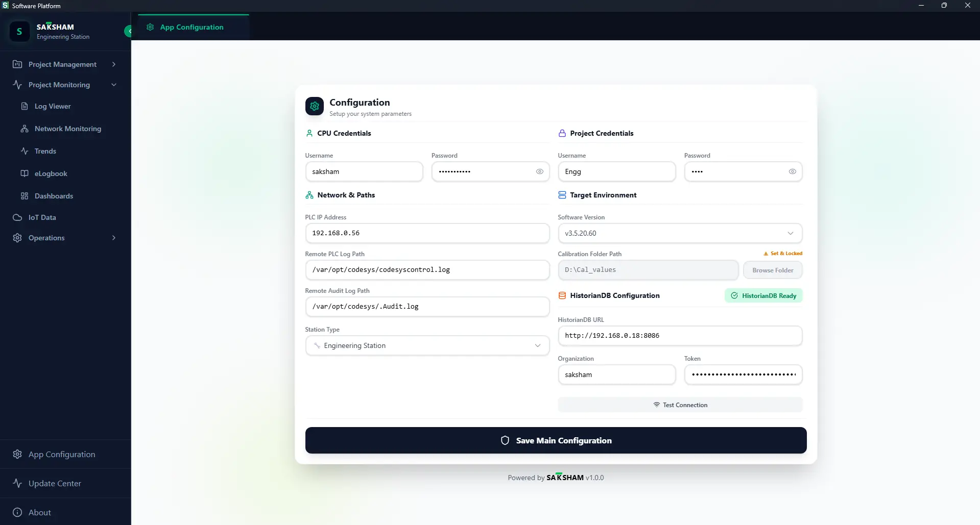Image resolution: width=980 pixels, height=525 pixels.
Task: Click the Set & Locked warning icon
Action: (x=766, y=254)
